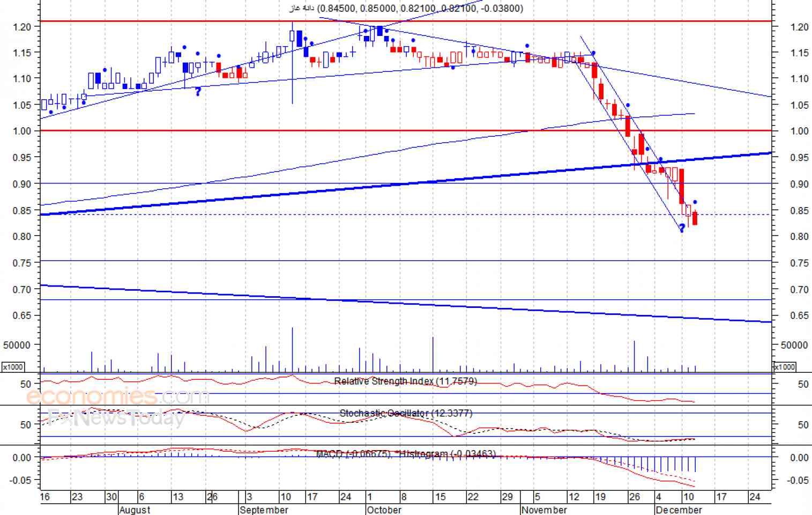Select date label "30" on the date axis
The image size is (812, 515).
[x=111, y=497]
